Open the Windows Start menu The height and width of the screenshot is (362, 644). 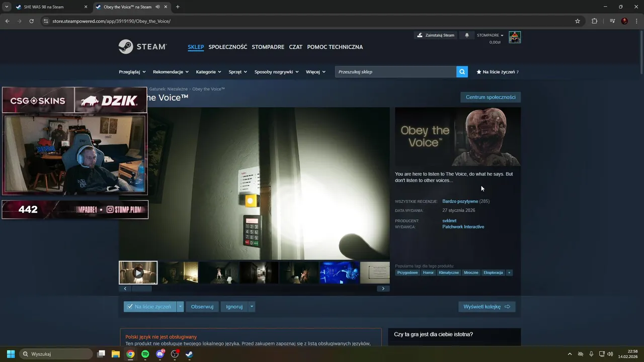[11, 354]
